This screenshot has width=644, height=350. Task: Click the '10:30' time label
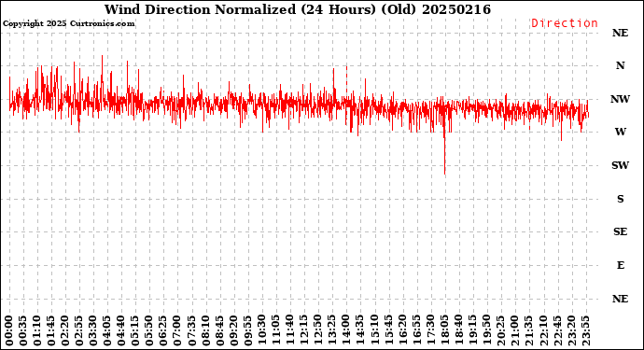tap(262, 331)
